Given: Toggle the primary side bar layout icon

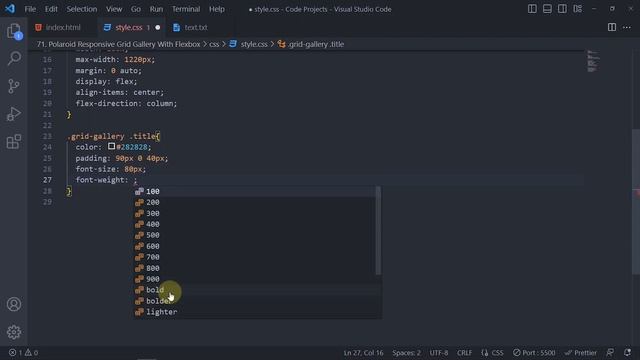Looking at the screenshot, I should click(532, 9).
